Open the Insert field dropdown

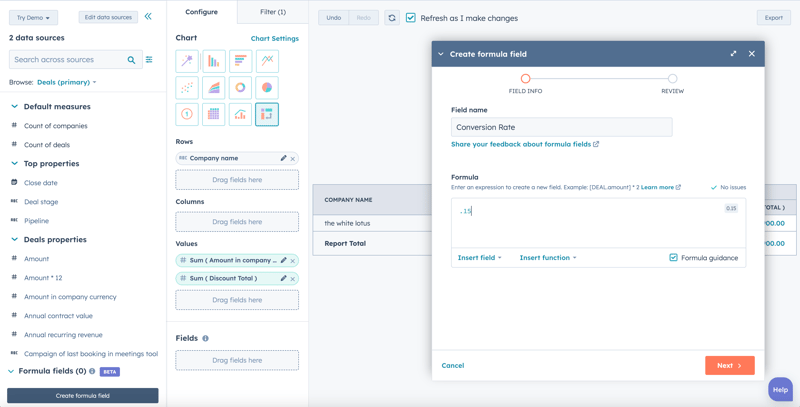click(480, 258)
